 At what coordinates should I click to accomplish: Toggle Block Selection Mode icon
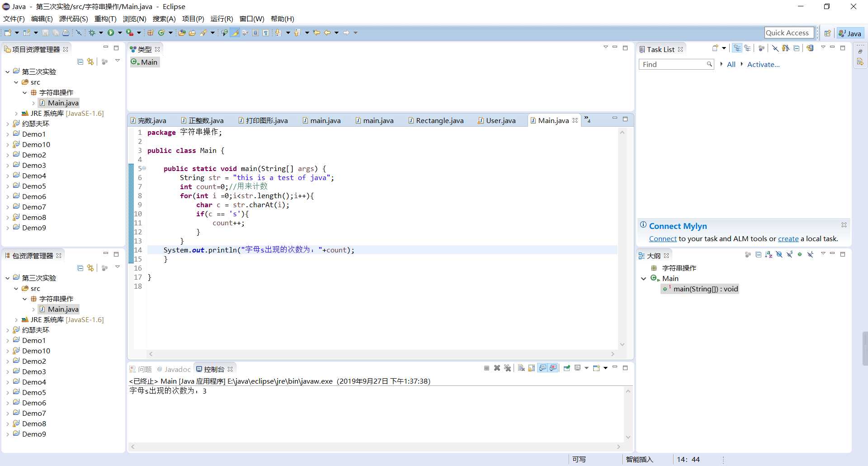pyautogui.click(x=255, y=33)
